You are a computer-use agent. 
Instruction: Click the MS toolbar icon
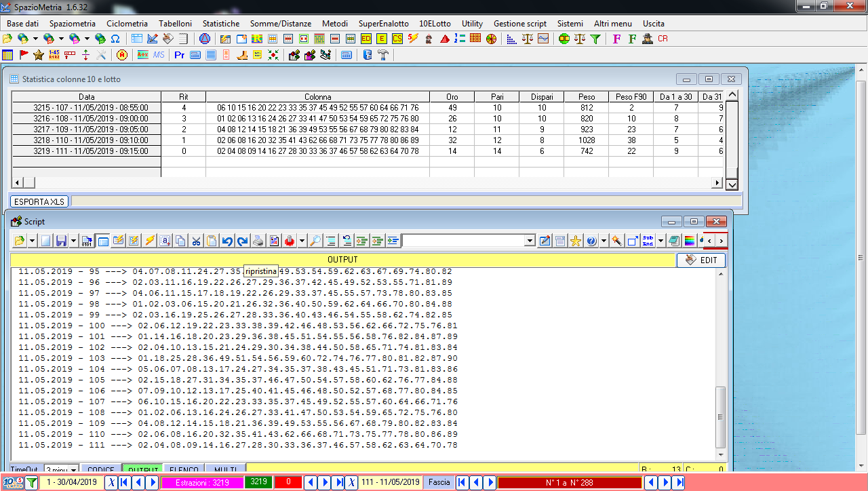(x=159, y=55)
